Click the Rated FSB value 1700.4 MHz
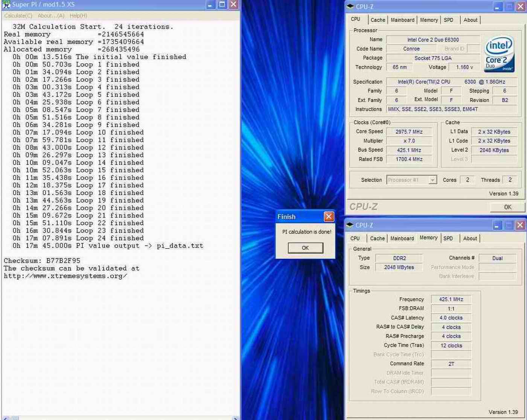Image resolution: width=527 pixels, height=420 pixels. 409,159
